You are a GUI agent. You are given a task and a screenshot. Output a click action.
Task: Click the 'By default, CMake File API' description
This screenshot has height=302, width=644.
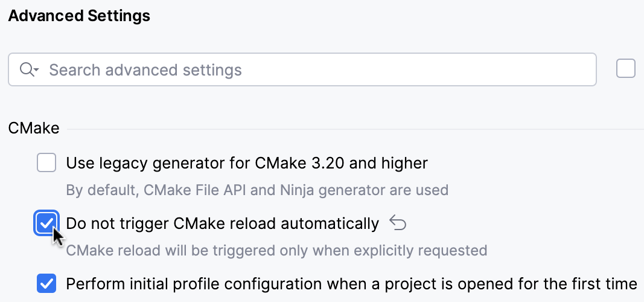[181, 190]
